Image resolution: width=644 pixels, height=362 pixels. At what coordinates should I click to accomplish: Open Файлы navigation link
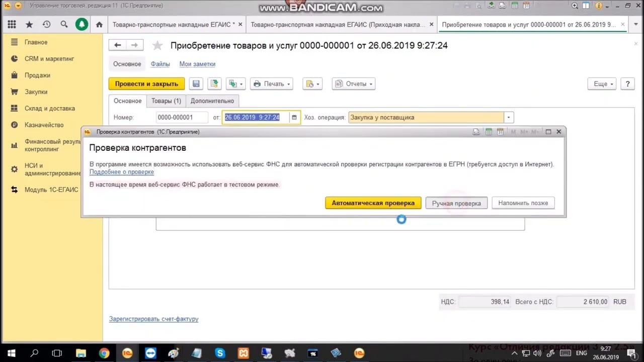(x=160, y=64)
